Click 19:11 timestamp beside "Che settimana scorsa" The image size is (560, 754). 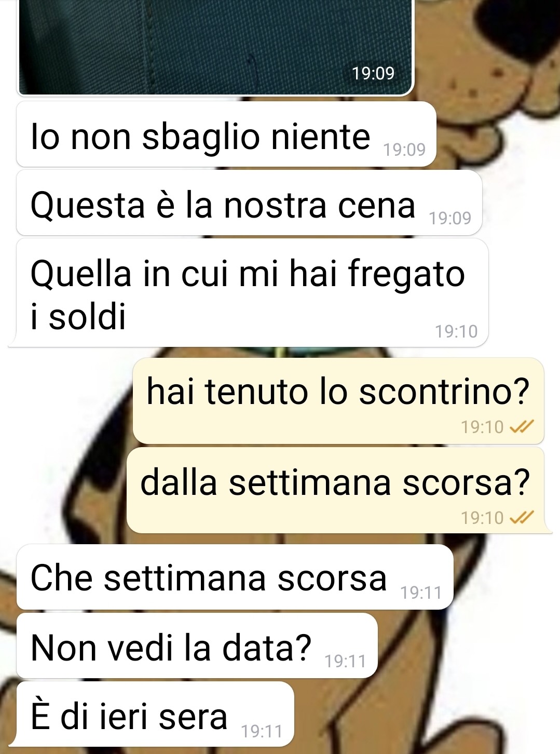click(421, 593)
